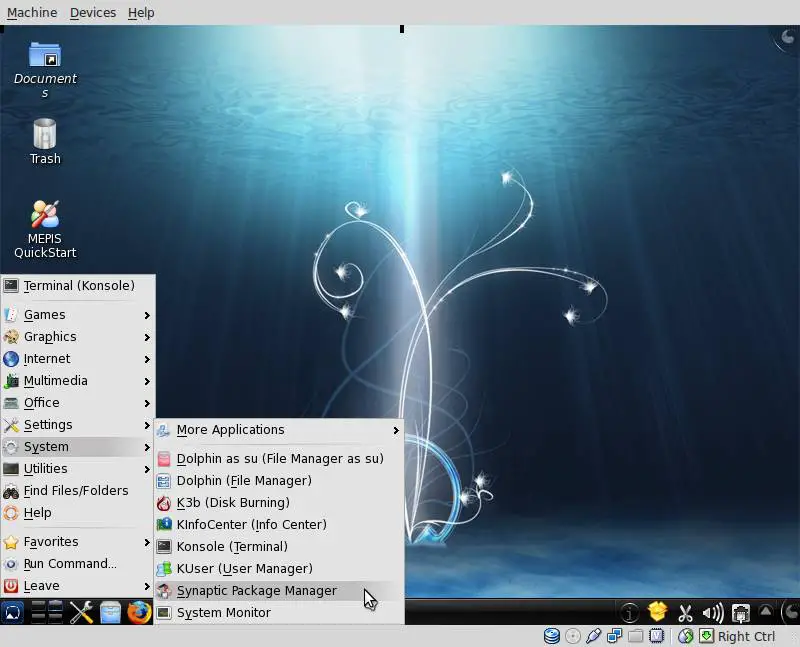800x647 pixels.
Task: Expand the Games submenu
Action: click(78, 315)
